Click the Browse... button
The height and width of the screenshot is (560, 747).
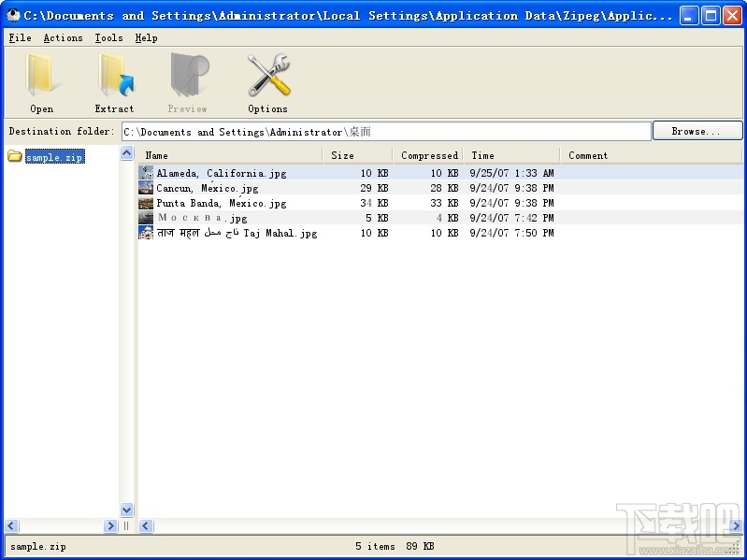(697, 131)
